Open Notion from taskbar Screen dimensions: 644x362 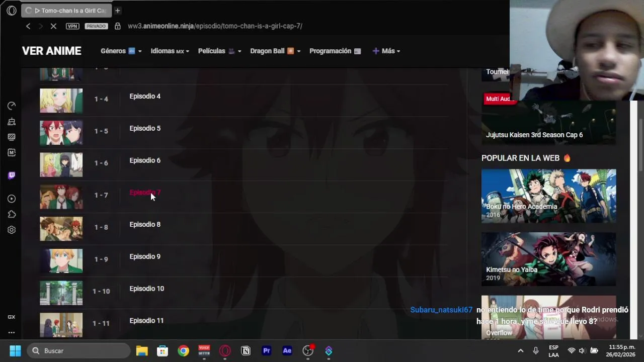click(x=246, y=350)
